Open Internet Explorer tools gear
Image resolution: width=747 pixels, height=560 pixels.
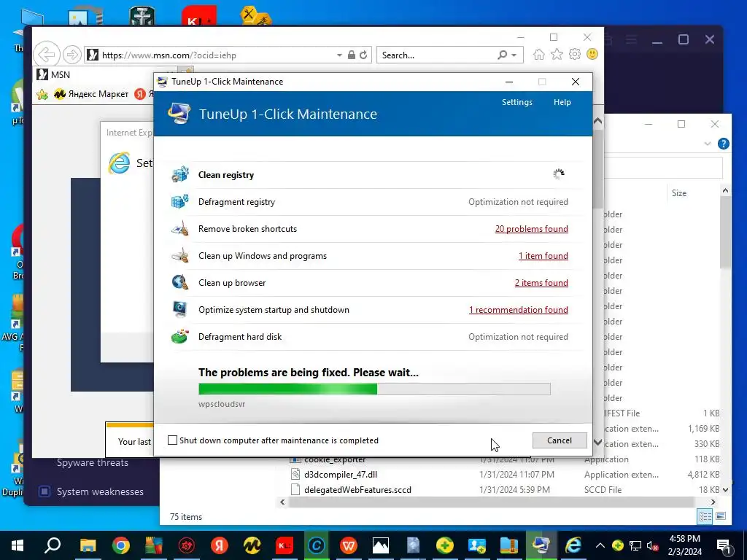point(575,54)
